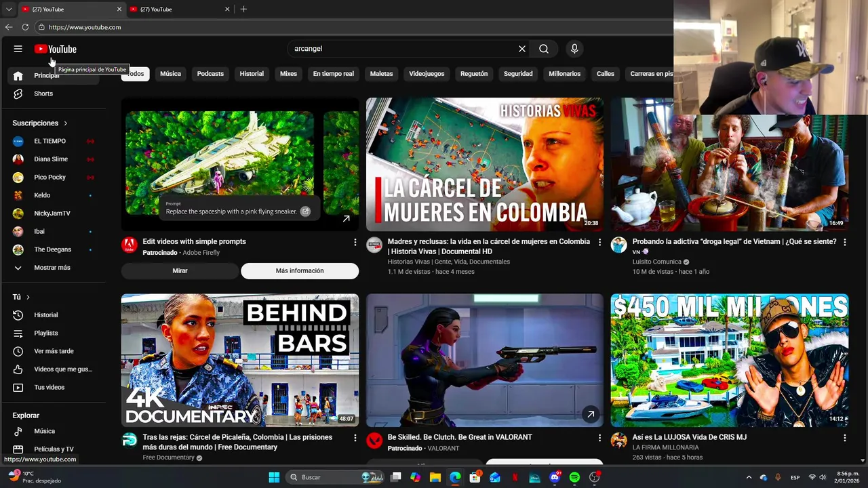This screenshot has width=868, height=488.
Task: Click the YouTube logo
Action: coord(56,49)
